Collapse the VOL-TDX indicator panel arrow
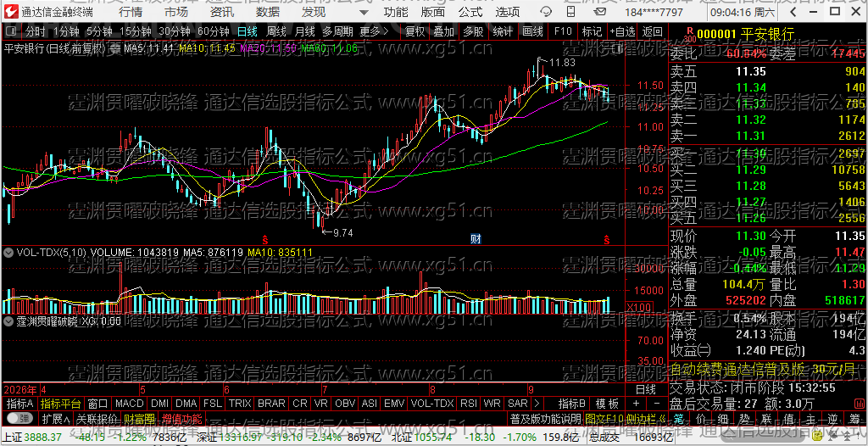Image resolution: width=868 pixels, height=446 pixels. (x=8, y=253)
